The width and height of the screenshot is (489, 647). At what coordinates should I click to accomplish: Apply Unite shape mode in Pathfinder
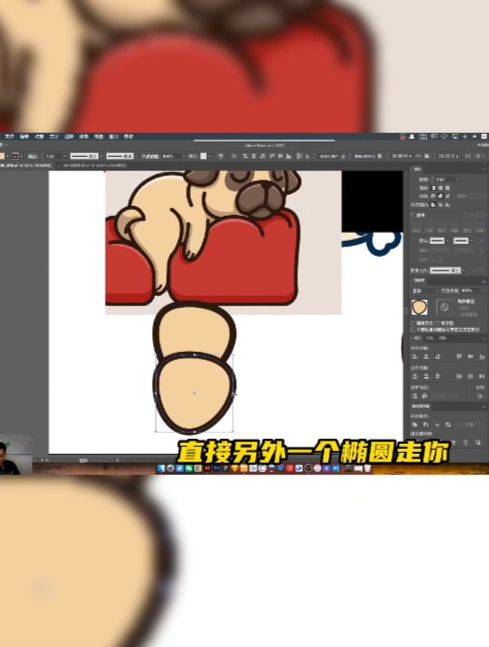pyautogui.click(x=415, y=425)
